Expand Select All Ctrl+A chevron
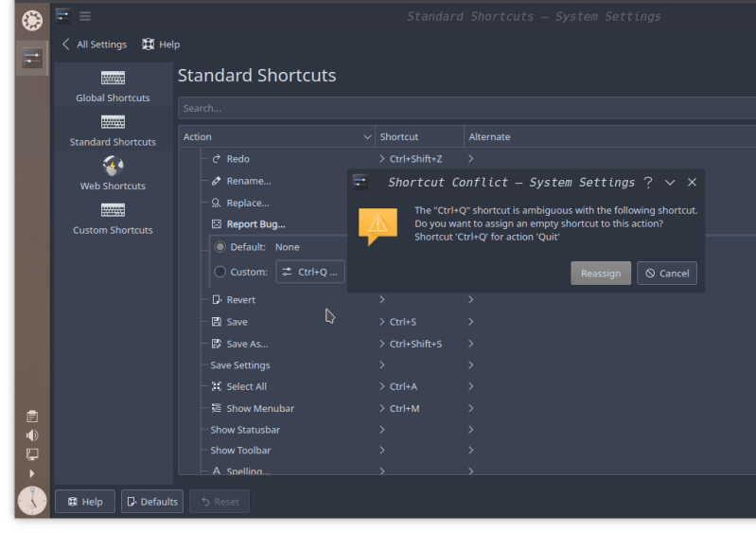Screen dimensions: 756x533 [x=382, y=386]
